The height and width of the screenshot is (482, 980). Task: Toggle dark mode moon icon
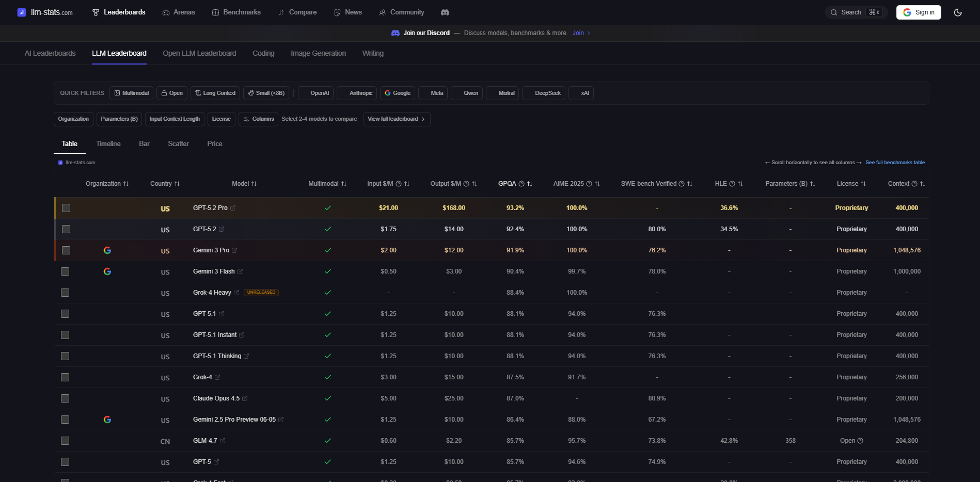958,12
